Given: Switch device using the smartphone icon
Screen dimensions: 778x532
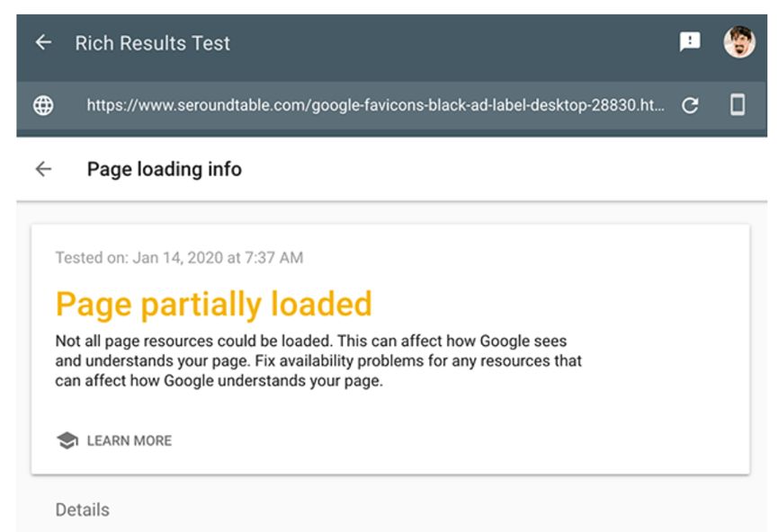Looking at the screenshot, I should 738,105.
